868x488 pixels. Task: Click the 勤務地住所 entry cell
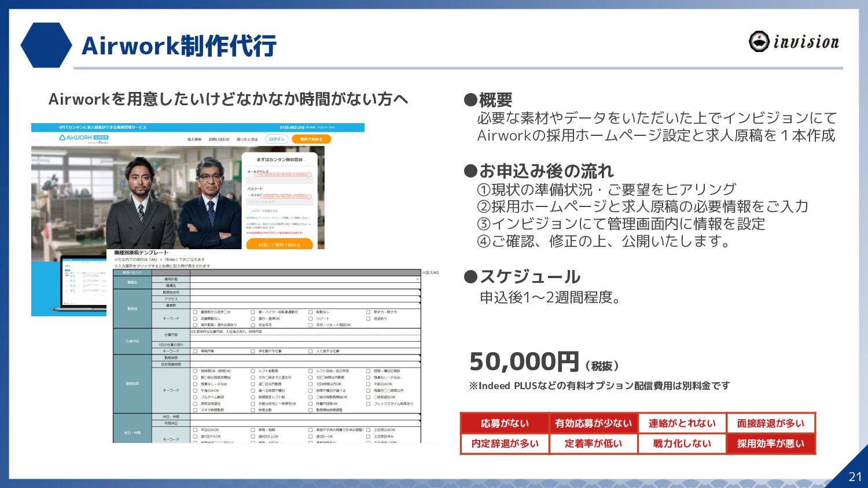[x=305, y=293]
